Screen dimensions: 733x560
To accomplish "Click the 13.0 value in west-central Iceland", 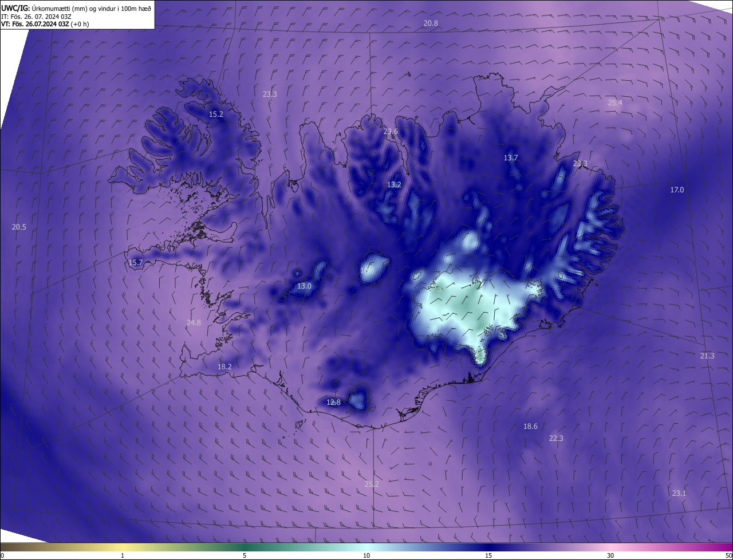I will [304, 286].
